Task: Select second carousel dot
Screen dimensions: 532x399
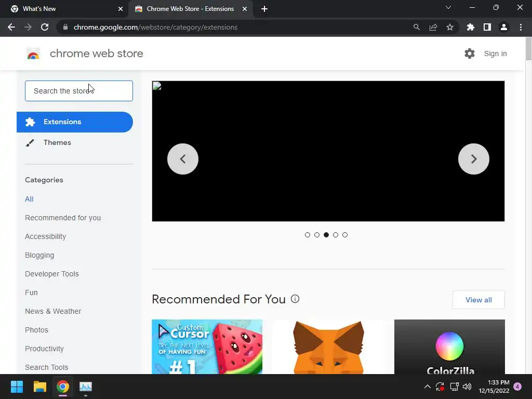Action: point(317,235)
